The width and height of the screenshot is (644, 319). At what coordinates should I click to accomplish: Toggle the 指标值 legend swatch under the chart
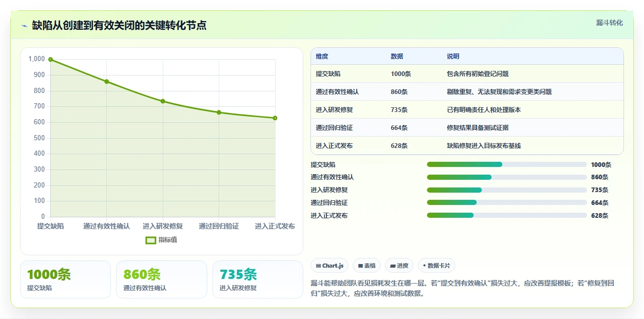coord(151,240)
